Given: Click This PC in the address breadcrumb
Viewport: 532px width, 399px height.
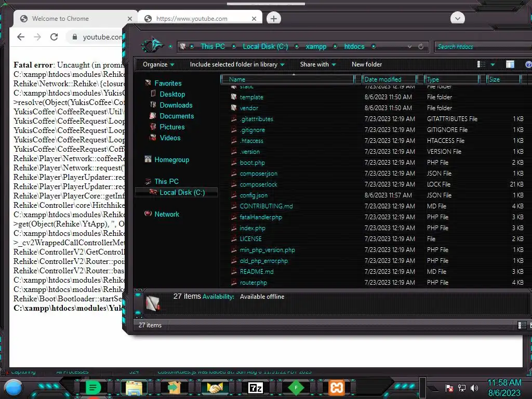Looking at the screenshot, I should (212, 46).
